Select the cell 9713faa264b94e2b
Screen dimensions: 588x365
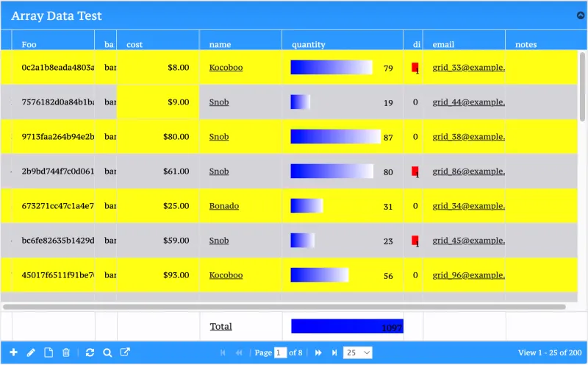click(x=53, y=137)
